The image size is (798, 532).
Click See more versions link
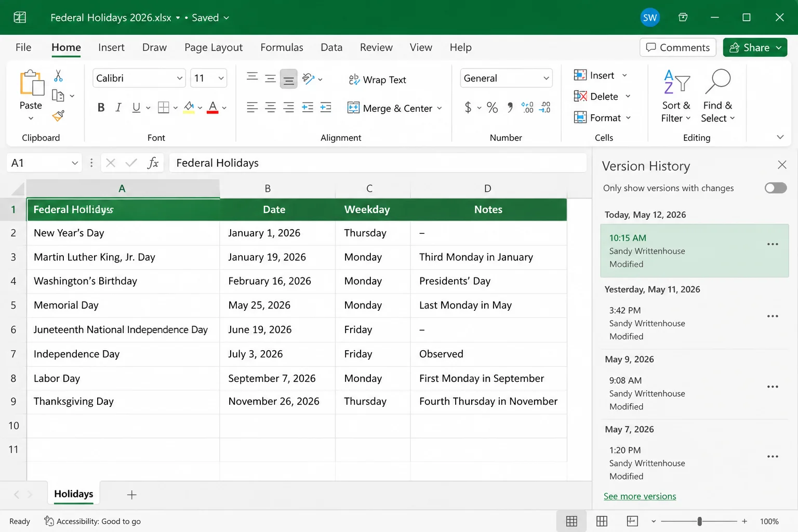640,496
